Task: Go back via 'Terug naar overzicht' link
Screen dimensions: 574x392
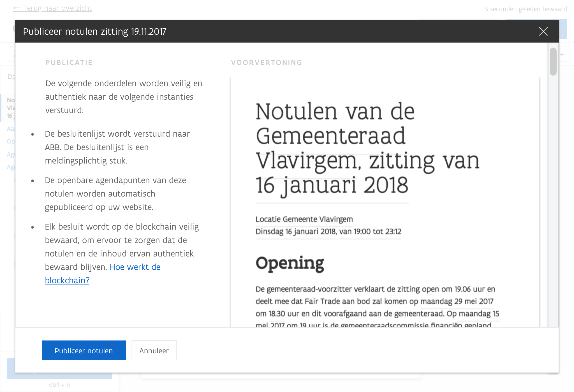Action: pos(57,8)
